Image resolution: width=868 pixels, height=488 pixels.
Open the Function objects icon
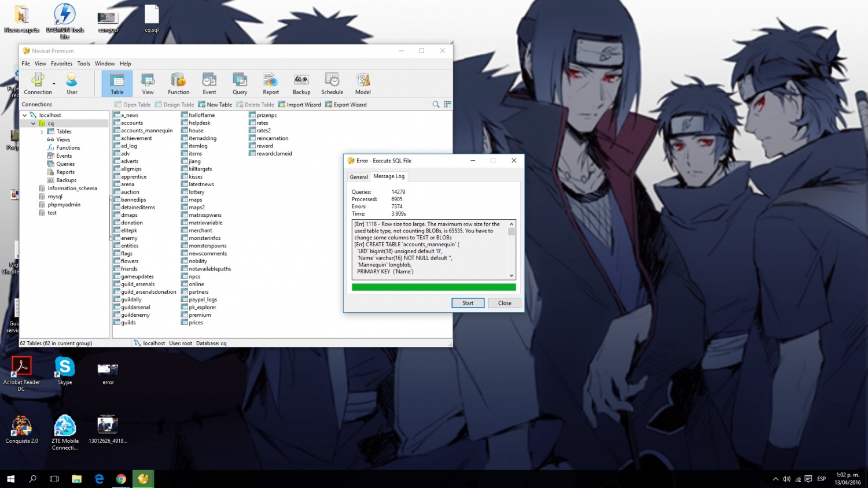coord(178,84)
